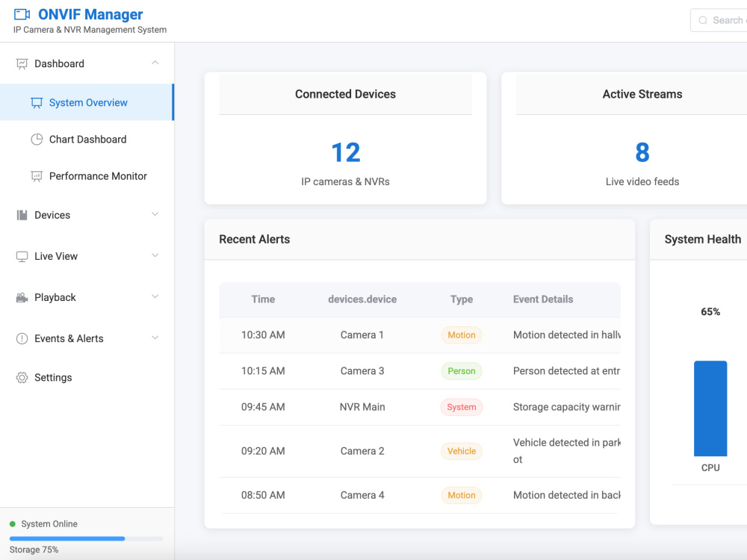The height and width of the screenshot is (560, 747).
Task: Click the green System Online status dot
Action: click(x=13, y=524)
